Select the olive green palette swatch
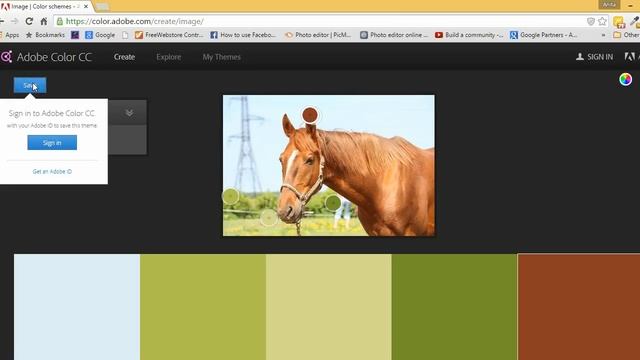The image size is (640, 360). click(203, 307)
